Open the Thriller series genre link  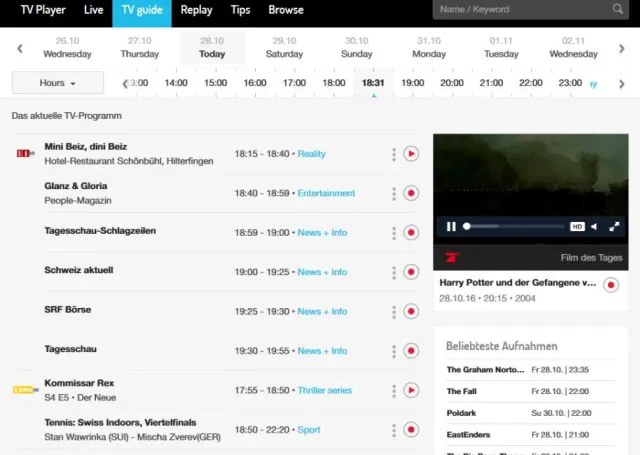point(324,390)
